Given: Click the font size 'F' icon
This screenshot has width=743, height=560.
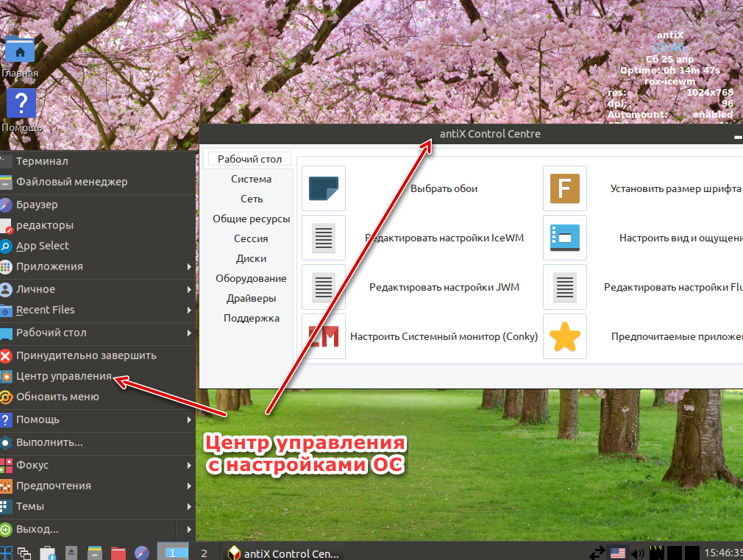Looking at the screenshot, I should pos(565,188).
